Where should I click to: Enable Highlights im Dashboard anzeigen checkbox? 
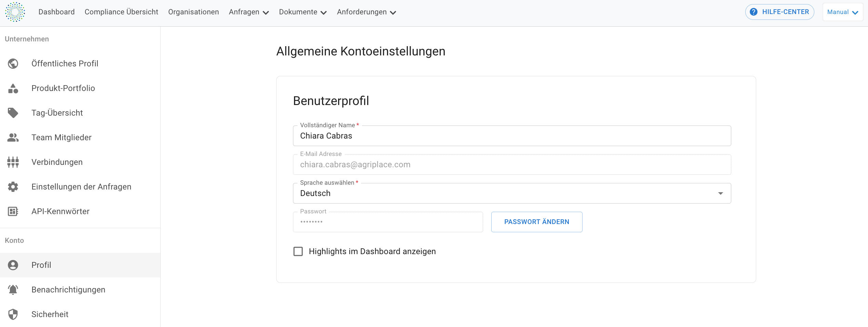click(x=298, y=251)
